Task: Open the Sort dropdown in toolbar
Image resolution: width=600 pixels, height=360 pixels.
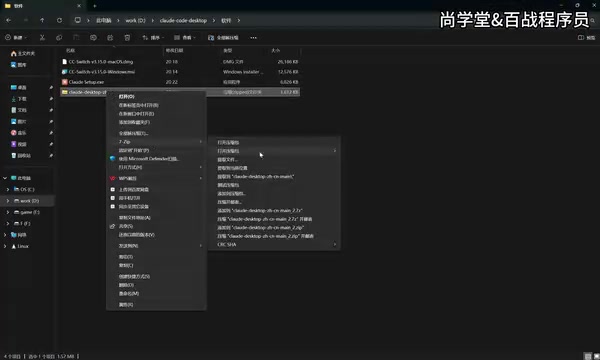Action: [153, 37]
